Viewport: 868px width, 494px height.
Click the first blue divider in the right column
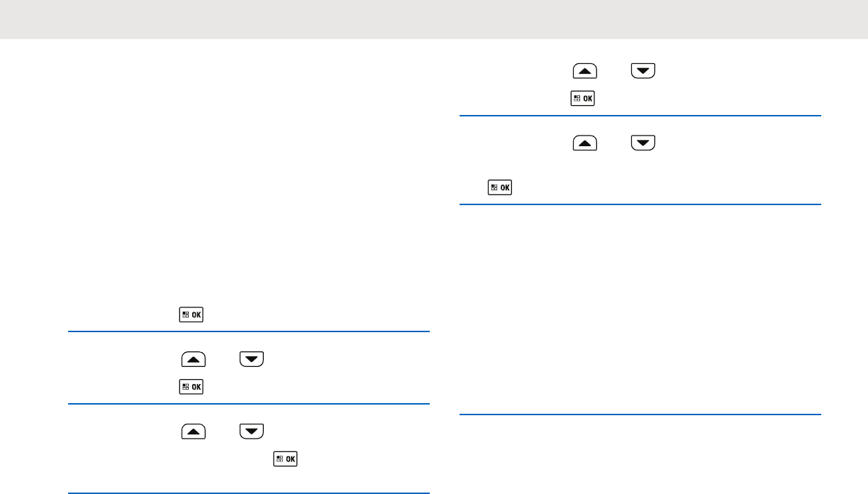(640, 116)
